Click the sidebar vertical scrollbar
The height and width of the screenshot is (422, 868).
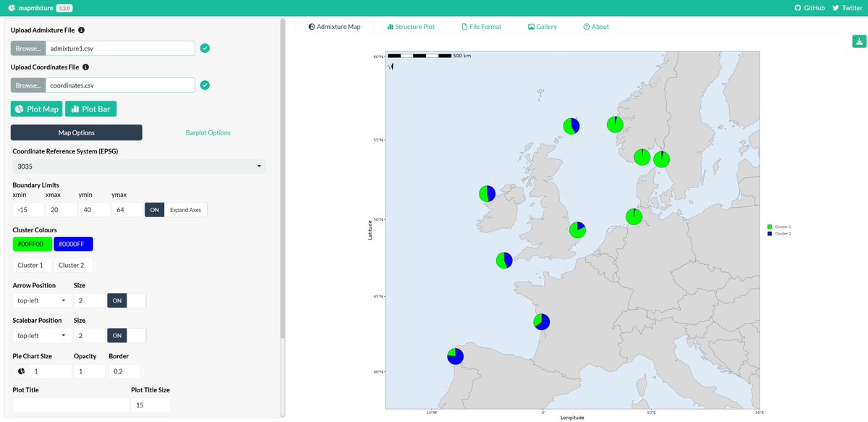282,177
